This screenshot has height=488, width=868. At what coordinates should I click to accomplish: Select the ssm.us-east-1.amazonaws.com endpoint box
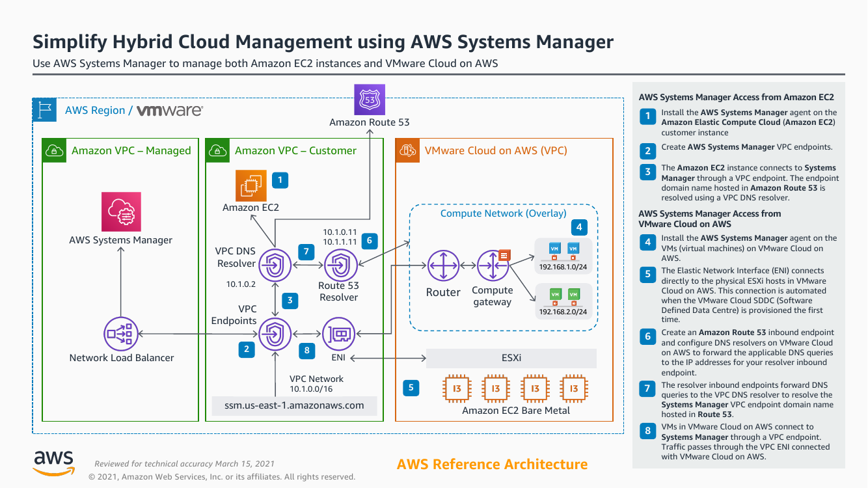[295, 405]
